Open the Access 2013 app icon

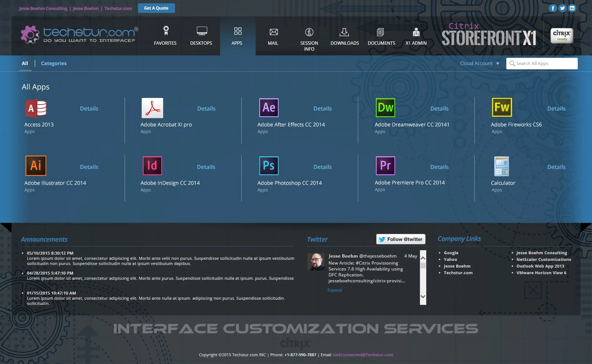[x=36, y=108]
